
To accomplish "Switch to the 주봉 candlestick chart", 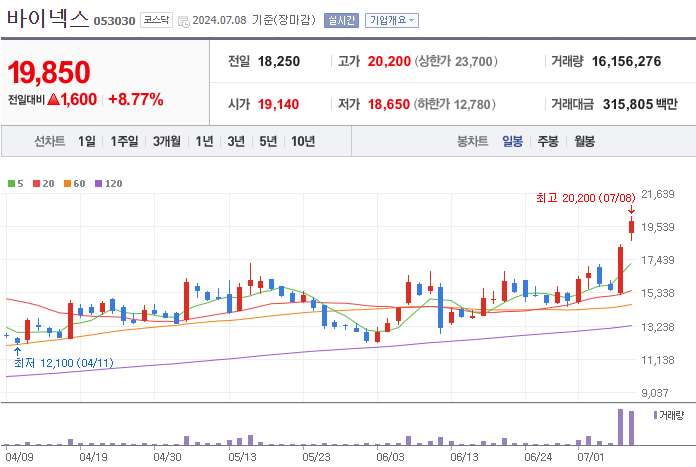I will (548, 141).
